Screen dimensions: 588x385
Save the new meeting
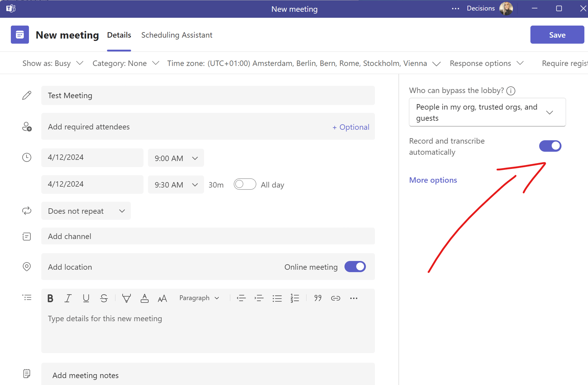click(557, 34)
